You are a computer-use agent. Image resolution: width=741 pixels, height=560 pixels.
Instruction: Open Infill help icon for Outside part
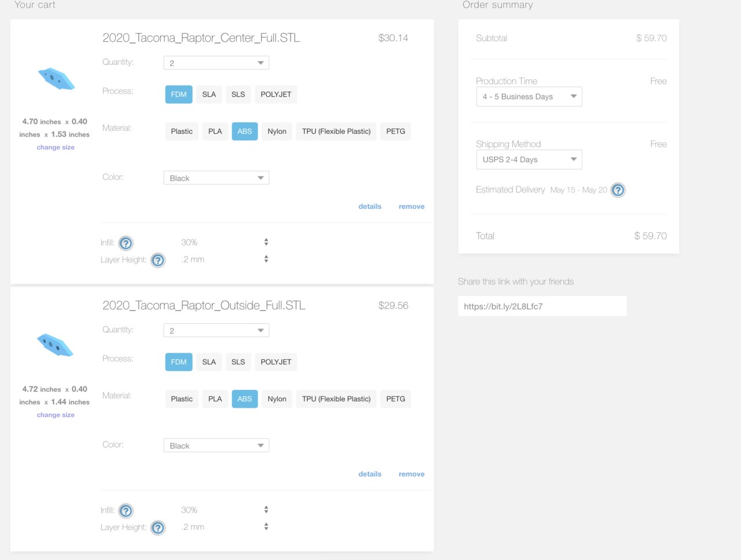pos(126,511)
